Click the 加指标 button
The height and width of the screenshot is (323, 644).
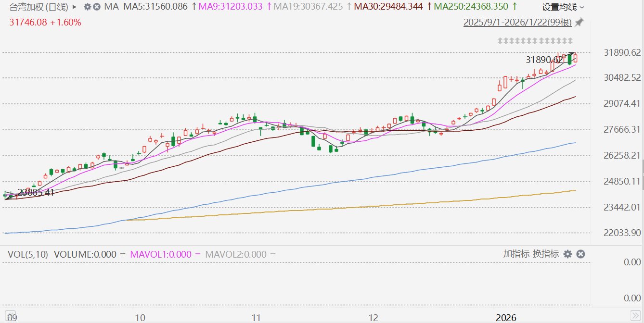pyautogui.click(x=516, y=254)
